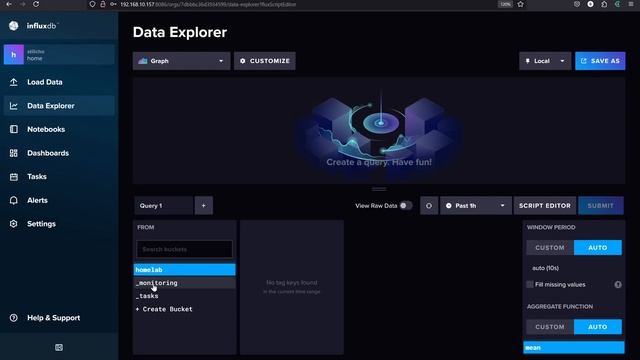
Task: Toggle the View Raw Data switch
Action: [406, 206]
